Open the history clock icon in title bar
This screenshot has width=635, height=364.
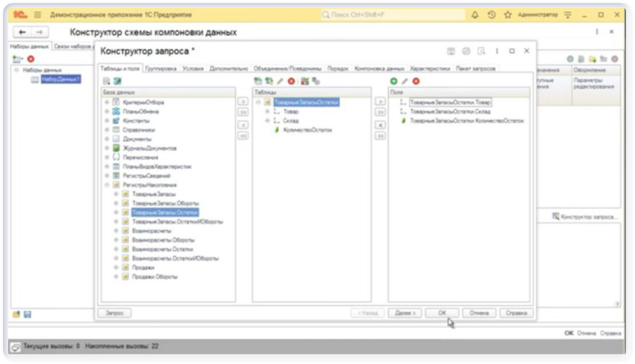click(x=492, y=15)
